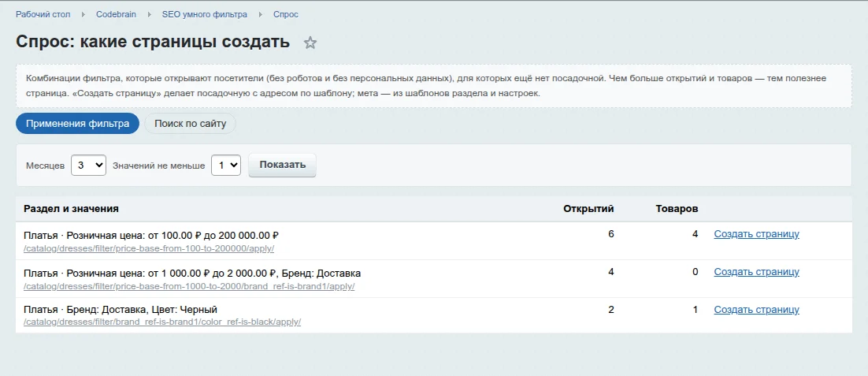Click the description note about Комбинации фильтра
Viewport: 868px width, 376px height.
tap(434, 86)
